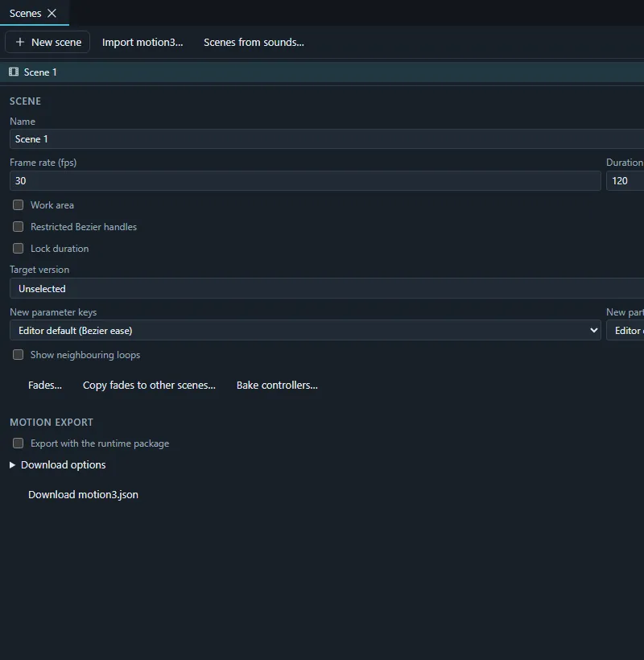Open the Target version dropdown
This screenshot has width=644, height=660.
coord(327,289)
